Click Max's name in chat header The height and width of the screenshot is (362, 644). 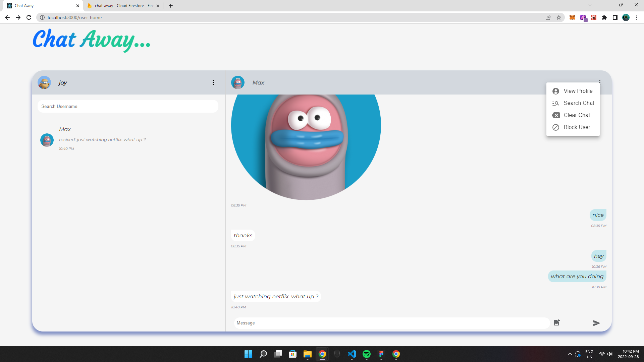pyautogui.click(x=258, y=82)
